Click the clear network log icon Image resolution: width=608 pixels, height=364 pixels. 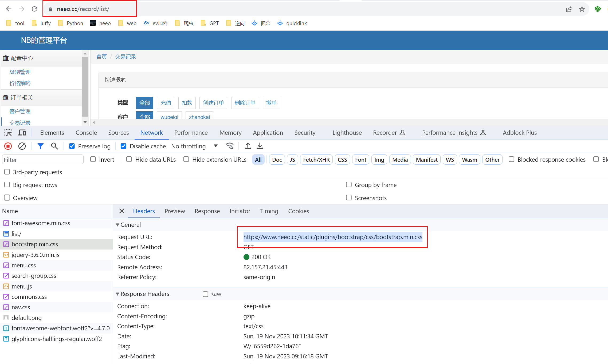point(22,146)
